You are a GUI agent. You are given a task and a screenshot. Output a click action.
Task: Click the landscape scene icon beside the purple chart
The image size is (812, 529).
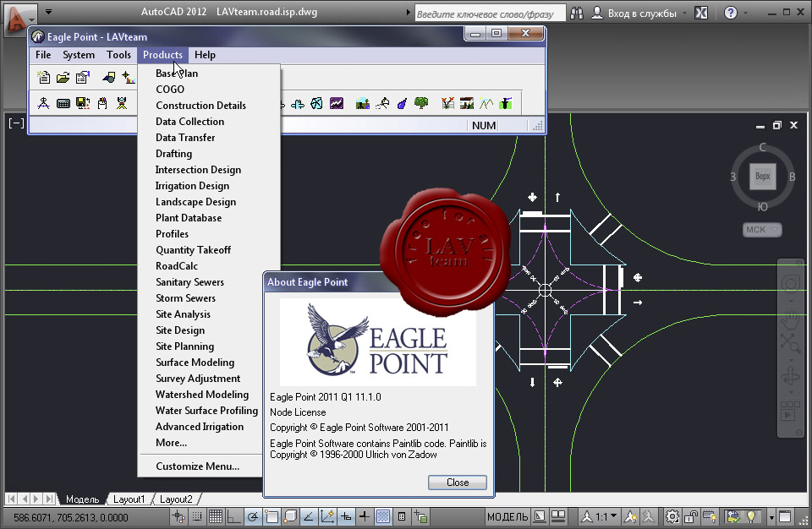(363, 104)
